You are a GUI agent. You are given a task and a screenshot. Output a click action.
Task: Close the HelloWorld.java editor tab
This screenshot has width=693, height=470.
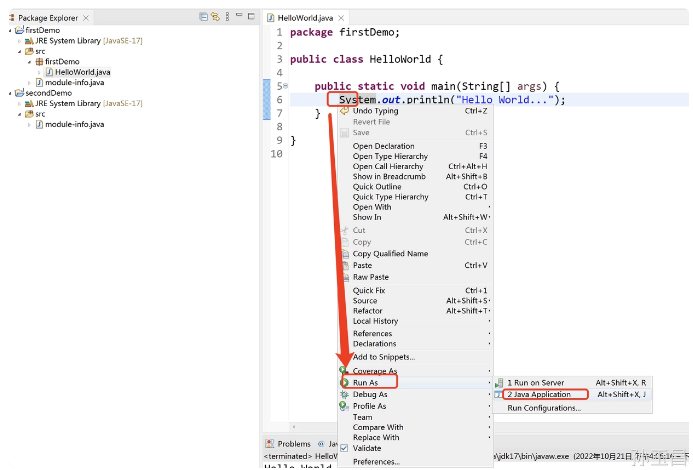click(341, 18)
